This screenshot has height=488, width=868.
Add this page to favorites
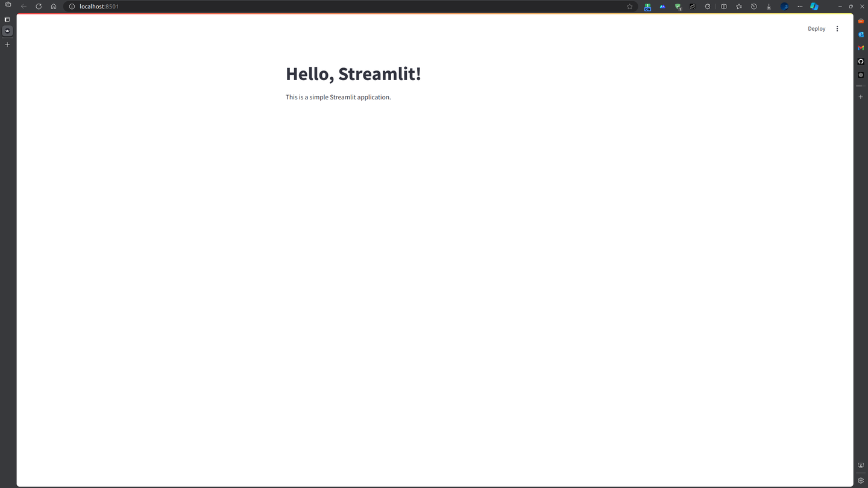click(x=629, y=6)
